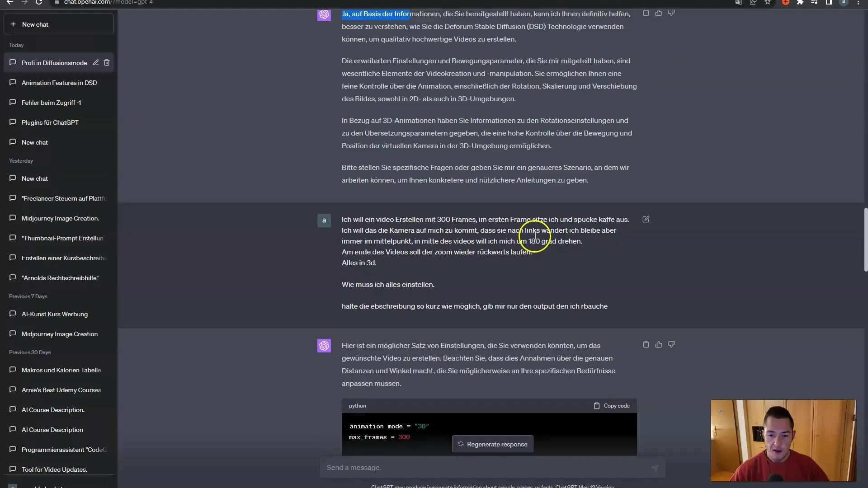Image resolution: width=868 pixels, height=488 pixels.
Task: Click text 'Alles in 3d.'
Action: coord(359,263)
